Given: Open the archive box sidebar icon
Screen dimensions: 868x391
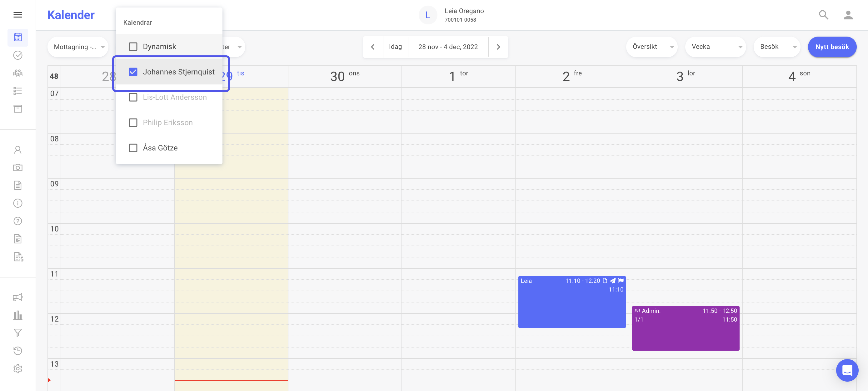Looking at the screenshot, I should [x=18, y=109].
